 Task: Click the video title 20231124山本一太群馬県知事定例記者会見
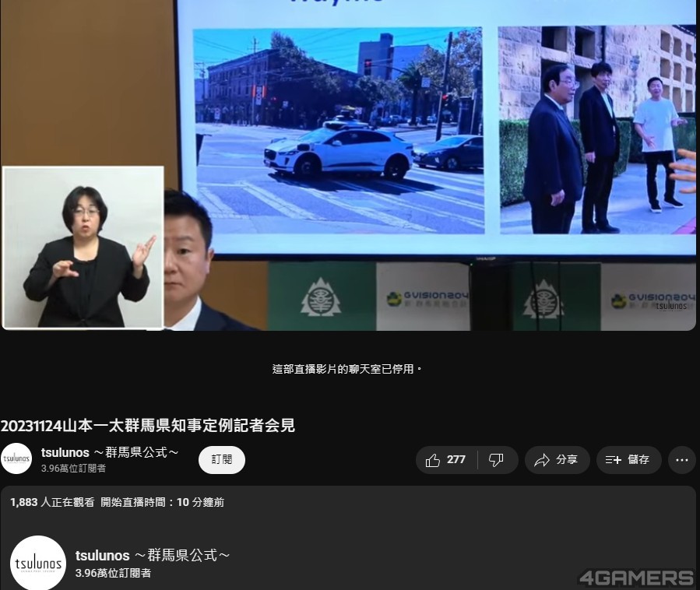148,426
